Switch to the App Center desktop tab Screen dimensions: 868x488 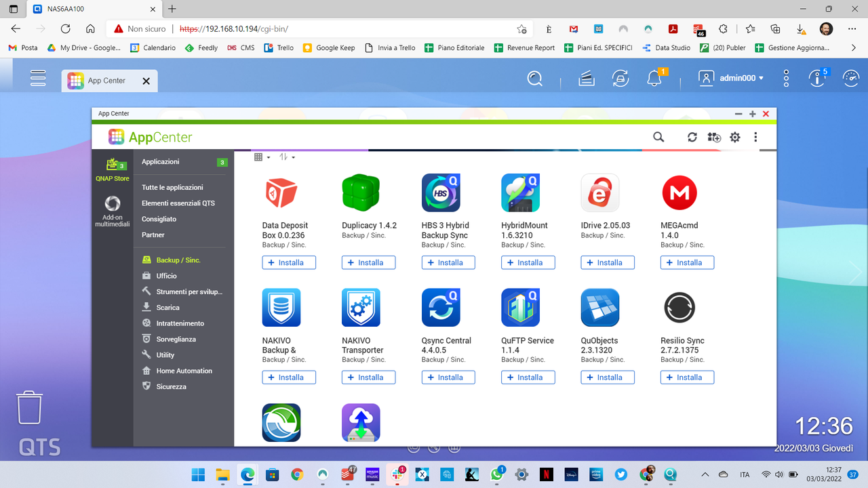pyautogui.click(x=106, y=81)
